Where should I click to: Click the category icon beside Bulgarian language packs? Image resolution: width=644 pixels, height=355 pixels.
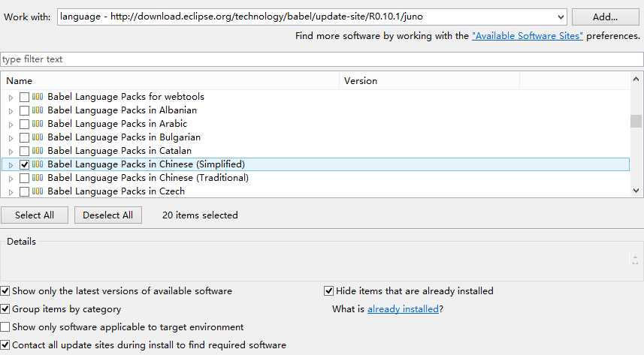pyautogui.click(x=38, y=137)
